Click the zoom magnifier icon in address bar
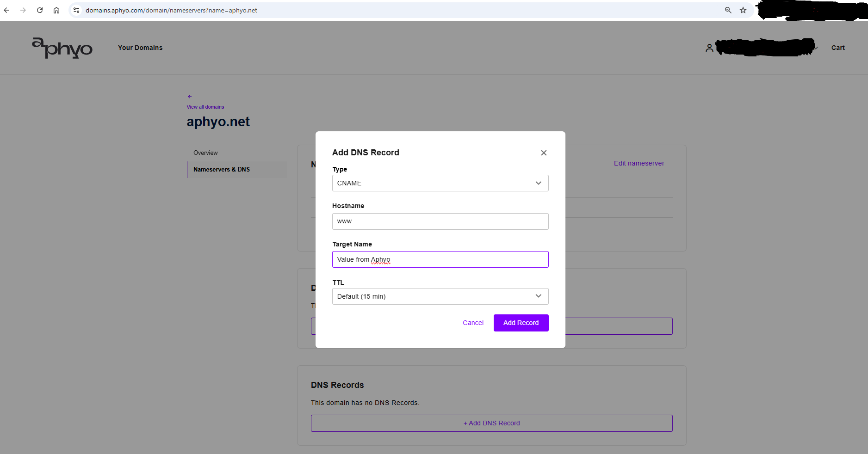 click(x=728, y=10)
